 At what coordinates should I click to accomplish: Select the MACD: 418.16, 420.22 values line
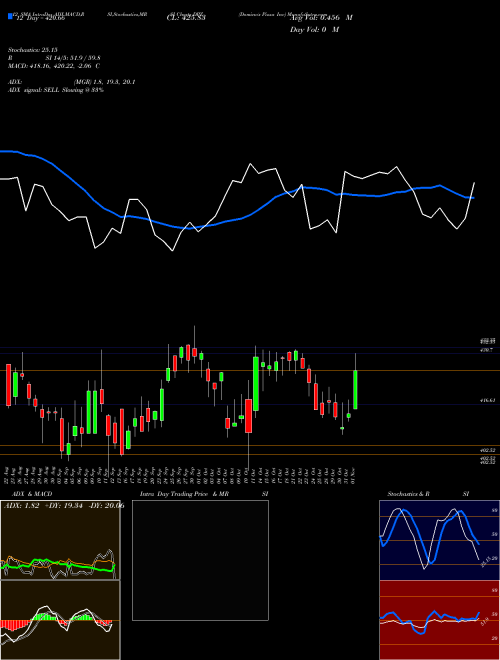tap(54, 66)
